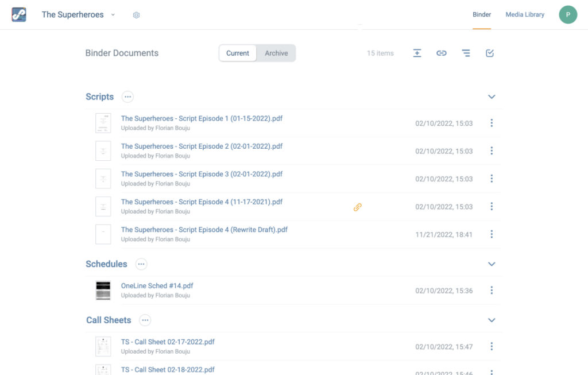Viewport: 588px width, 375px height.
Task: Go to the Media Library tab
Action: 525,15
